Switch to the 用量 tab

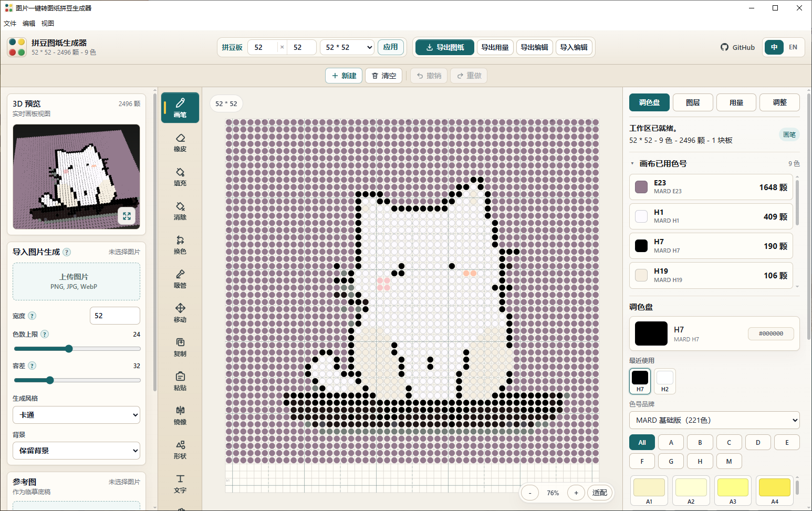pos(736,102)
